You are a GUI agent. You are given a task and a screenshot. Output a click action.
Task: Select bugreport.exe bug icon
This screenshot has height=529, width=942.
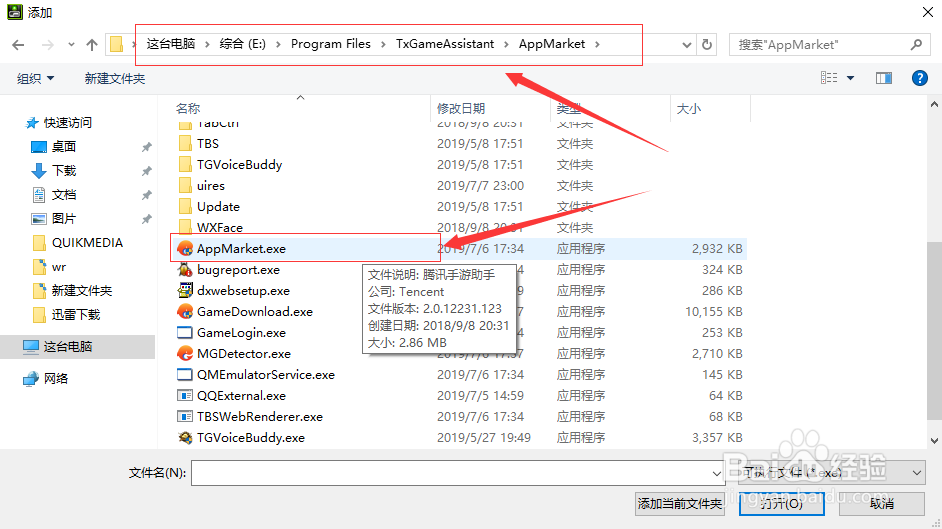point(185,270)
